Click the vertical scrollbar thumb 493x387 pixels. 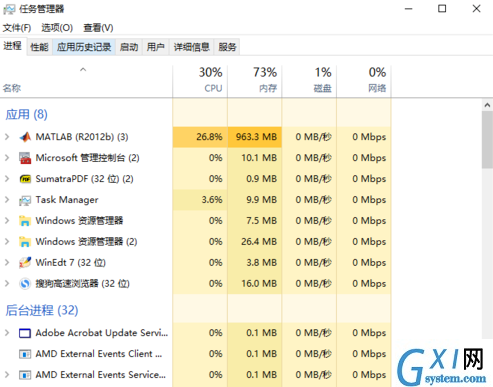(x=487, y=140)
